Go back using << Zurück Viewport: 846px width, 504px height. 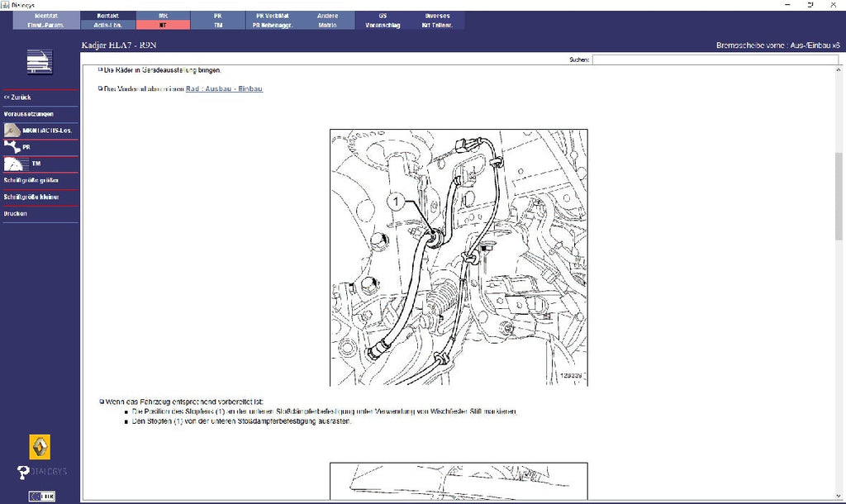tap(17, 97)
